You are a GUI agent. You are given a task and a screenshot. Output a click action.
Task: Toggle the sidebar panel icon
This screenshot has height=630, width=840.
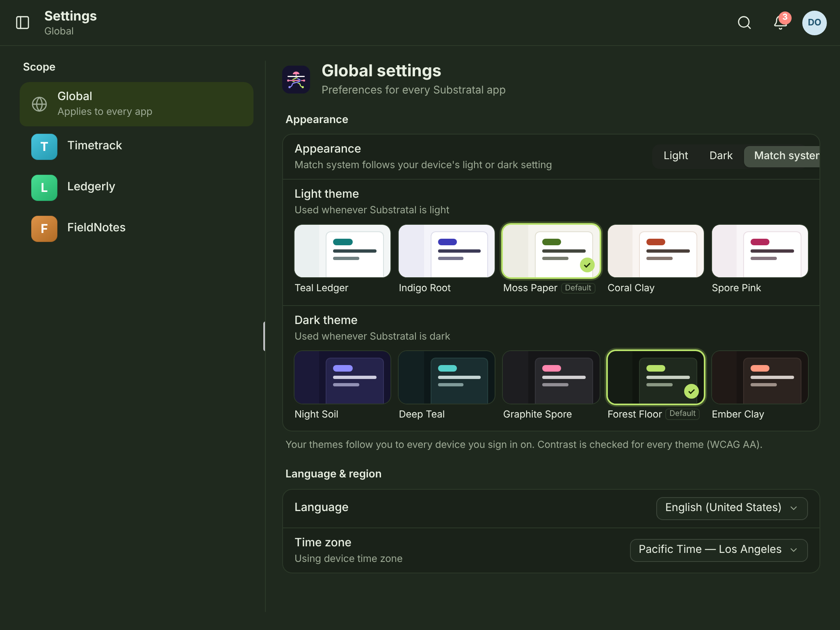click(x=23, y=23)
